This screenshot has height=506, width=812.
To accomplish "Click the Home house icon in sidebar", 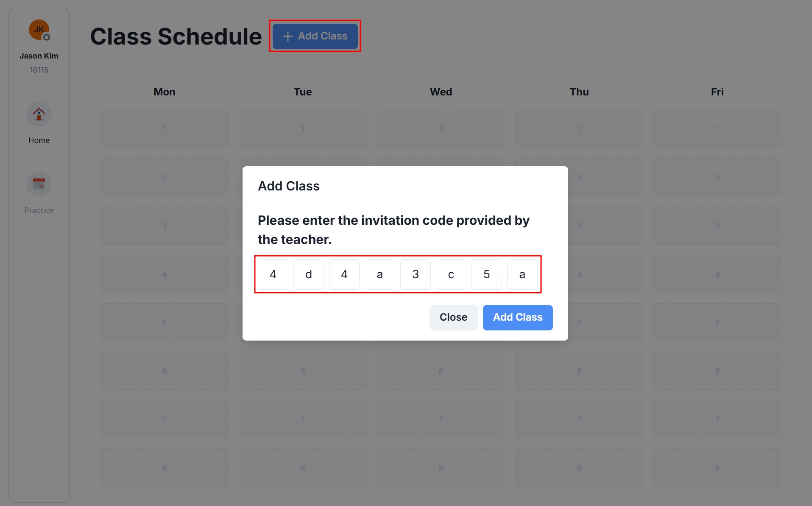I will click(39, 114).
